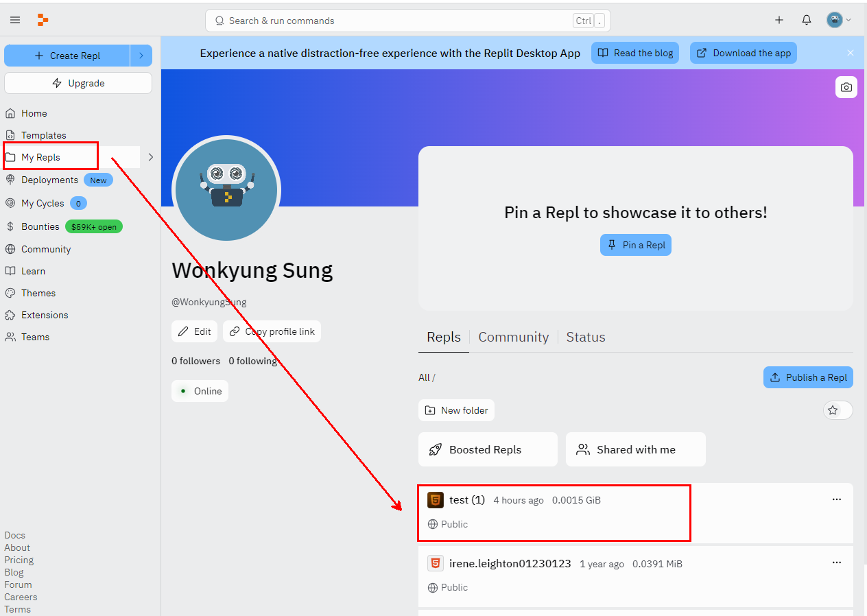This screenshot has width=867, height=616.
Task: Open Bounties in sidebar
Action: [x=40, y=226]
